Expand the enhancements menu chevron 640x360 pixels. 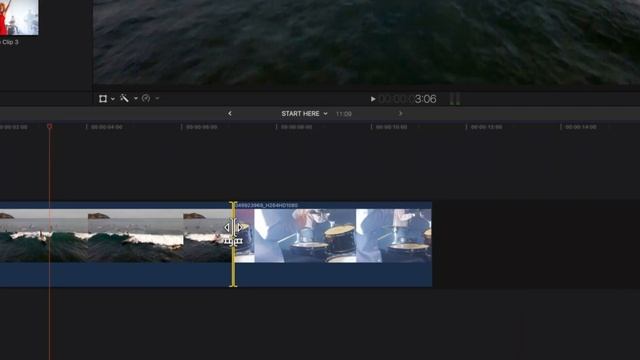click(x=136, y=98)
